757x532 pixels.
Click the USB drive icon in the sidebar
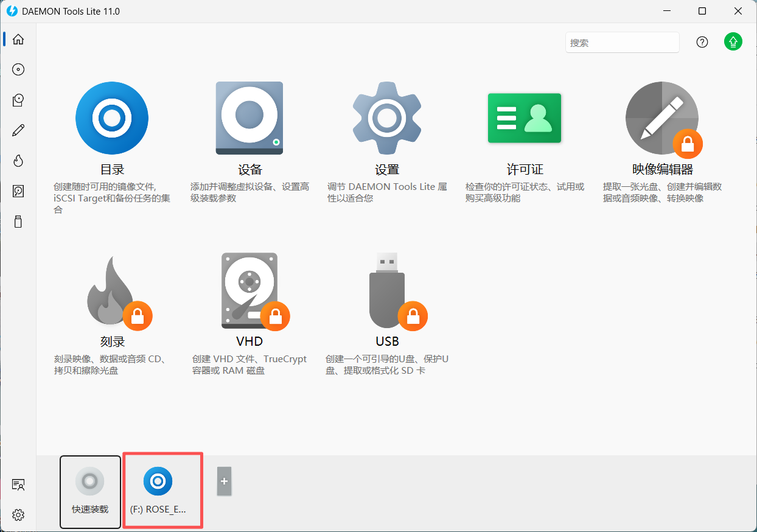click(18, 221)
